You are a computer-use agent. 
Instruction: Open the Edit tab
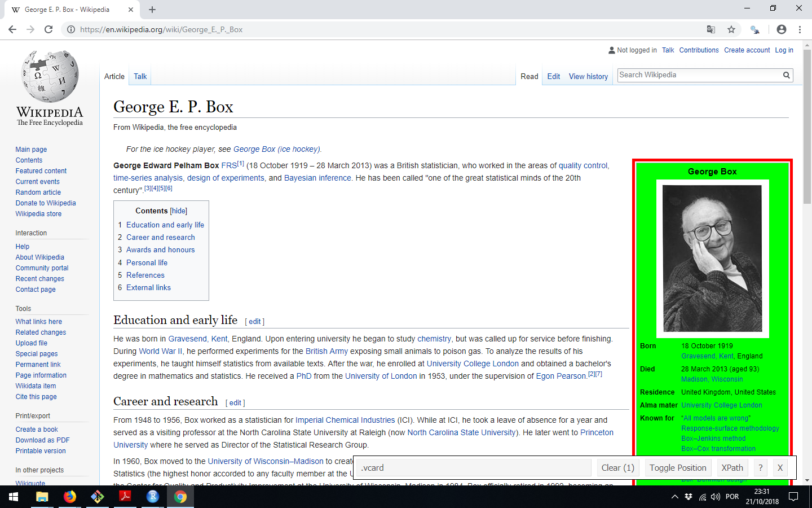[x=554, y=76]
